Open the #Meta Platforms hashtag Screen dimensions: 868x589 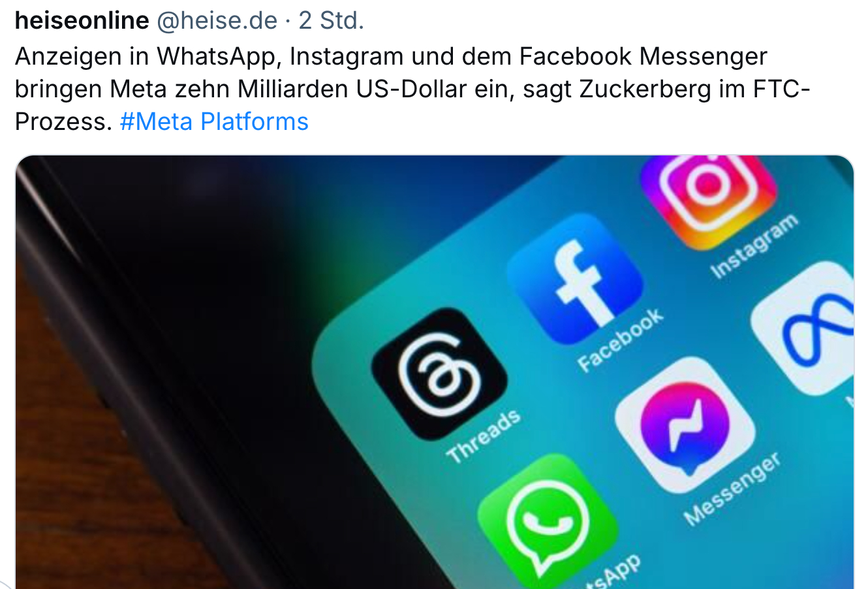click(214, 121)
